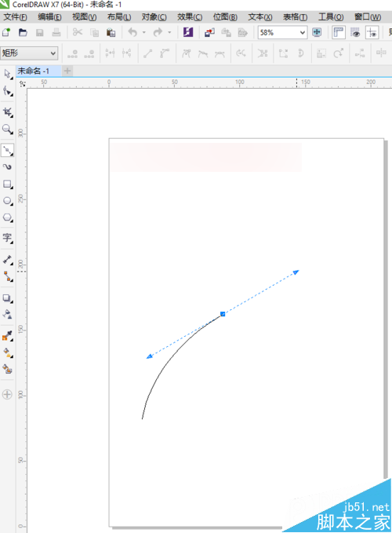Click the Reverse Direction button
392x533 pixels.
pyautogui.click(x=241, y=53)
